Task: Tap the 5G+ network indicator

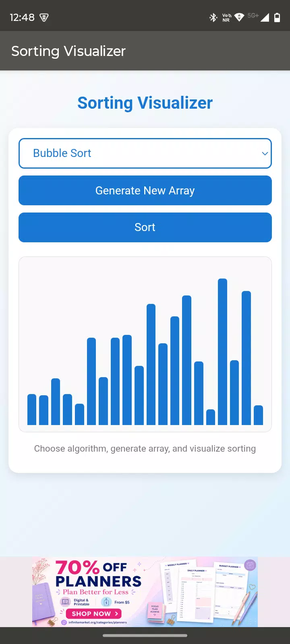Action: [253, 16]
